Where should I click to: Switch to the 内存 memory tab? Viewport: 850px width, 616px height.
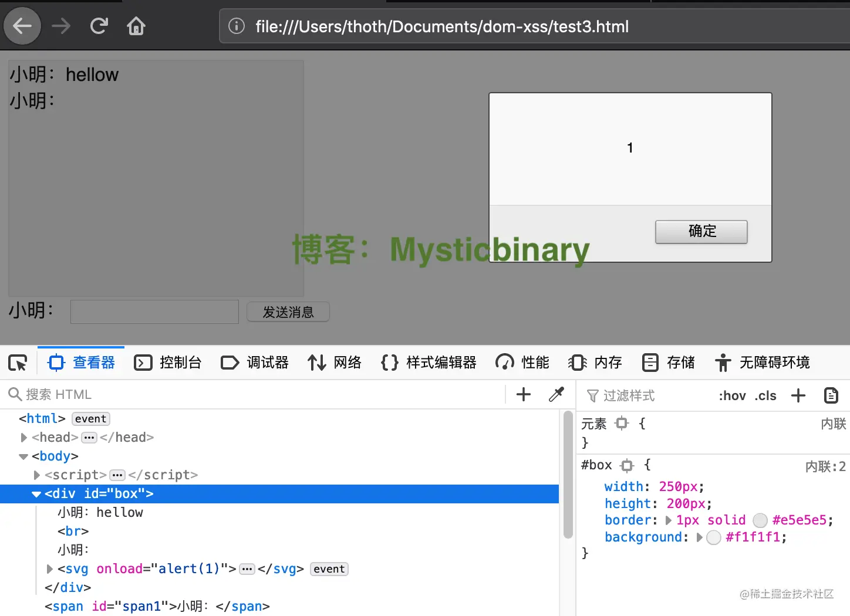click(x=595, y=363)
